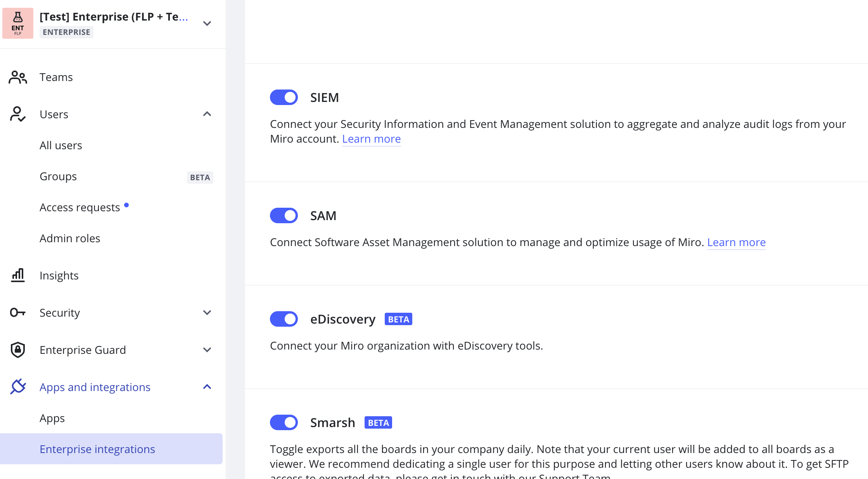
Task: Collapse the Users section
Action: tap(207, 114)
